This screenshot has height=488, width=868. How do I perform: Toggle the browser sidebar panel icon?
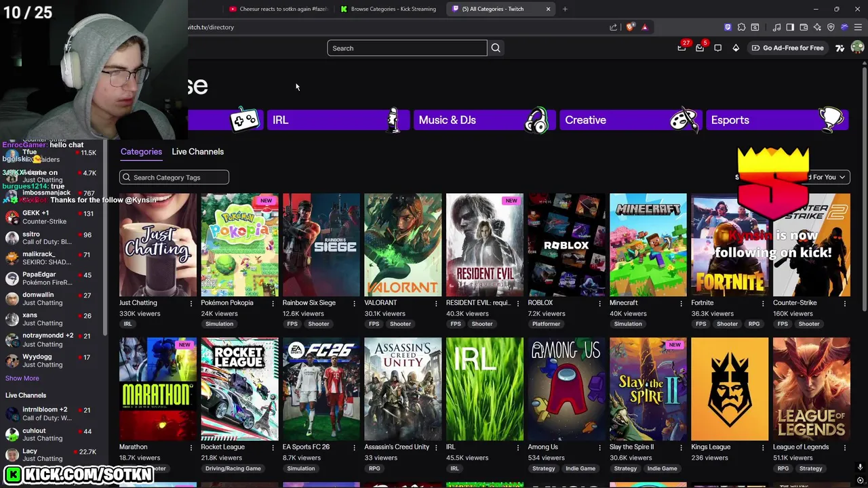pos(790,27)
